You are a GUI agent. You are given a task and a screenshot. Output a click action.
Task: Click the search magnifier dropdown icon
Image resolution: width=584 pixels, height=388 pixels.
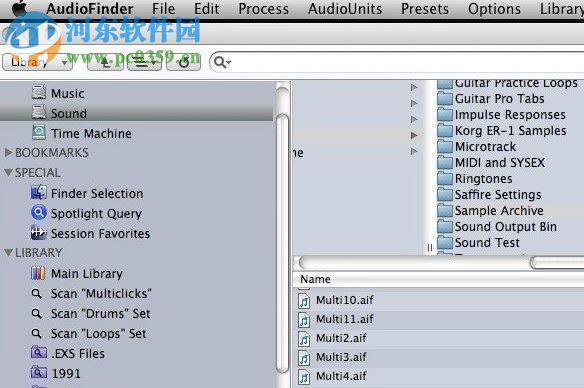[x=222, y=62]
